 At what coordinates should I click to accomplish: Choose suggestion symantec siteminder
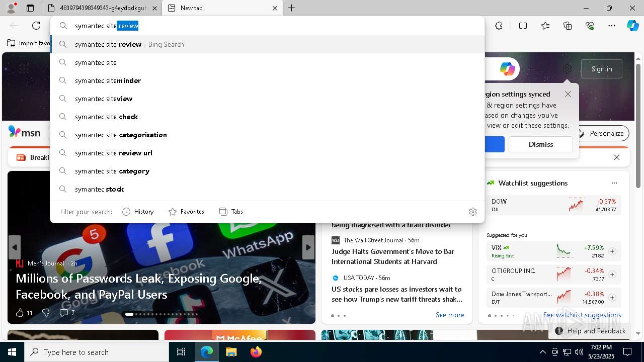267,80
